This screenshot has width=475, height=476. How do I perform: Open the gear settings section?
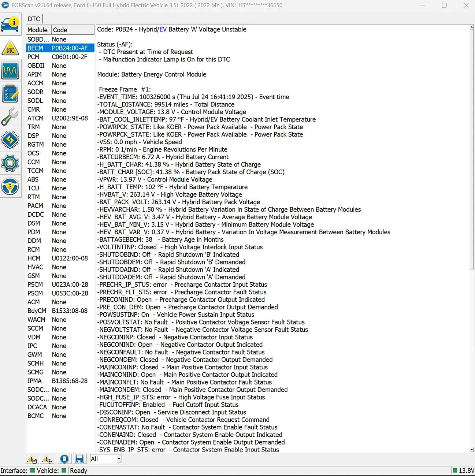[10, 163]
